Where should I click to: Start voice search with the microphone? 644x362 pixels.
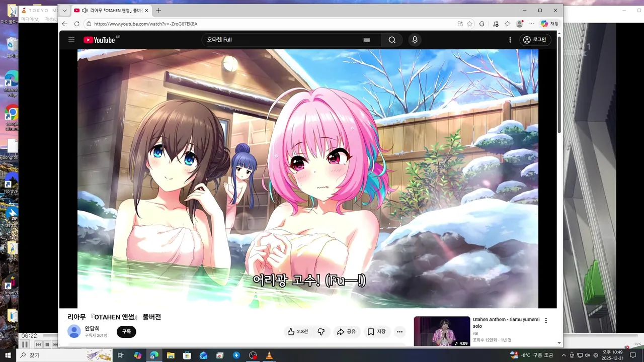415,40
